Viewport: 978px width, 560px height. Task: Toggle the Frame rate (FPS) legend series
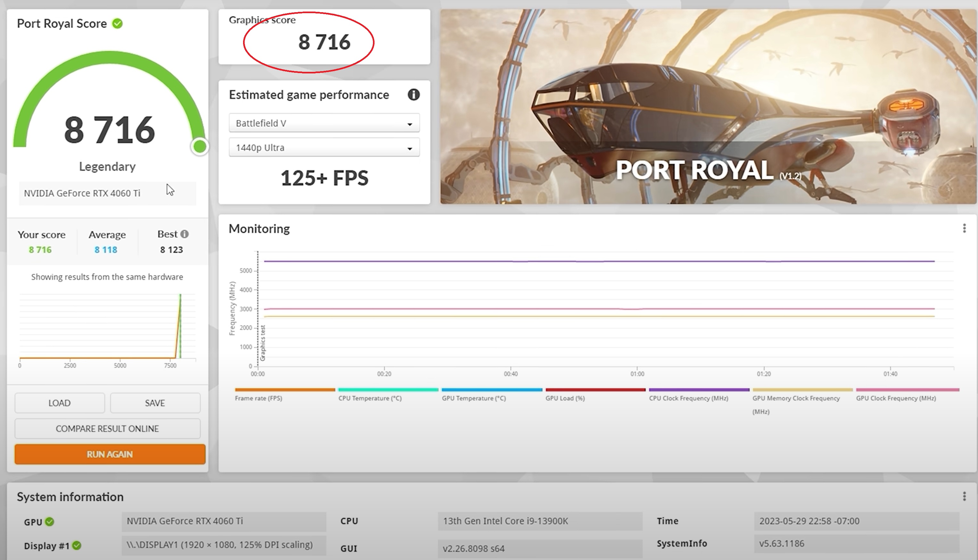(258, 398)
